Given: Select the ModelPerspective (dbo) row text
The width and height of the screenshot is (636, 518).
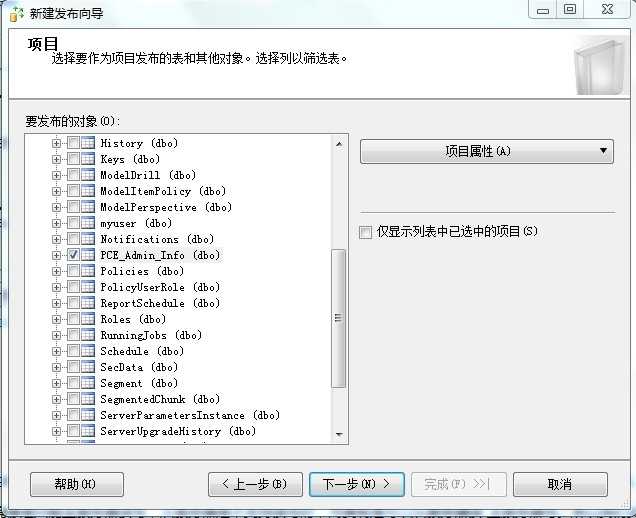Looking at the screenshot, I should point(166,207).
